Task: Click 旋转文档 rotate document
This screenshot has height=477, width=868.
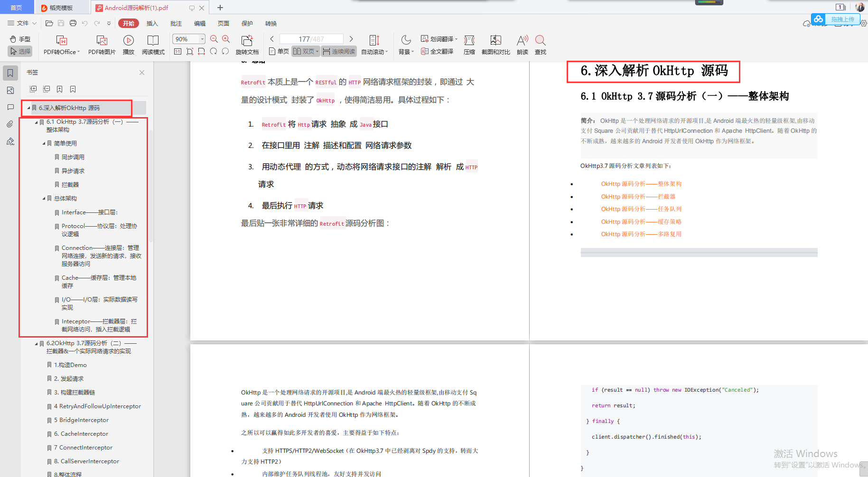Action: click(247, 46)
